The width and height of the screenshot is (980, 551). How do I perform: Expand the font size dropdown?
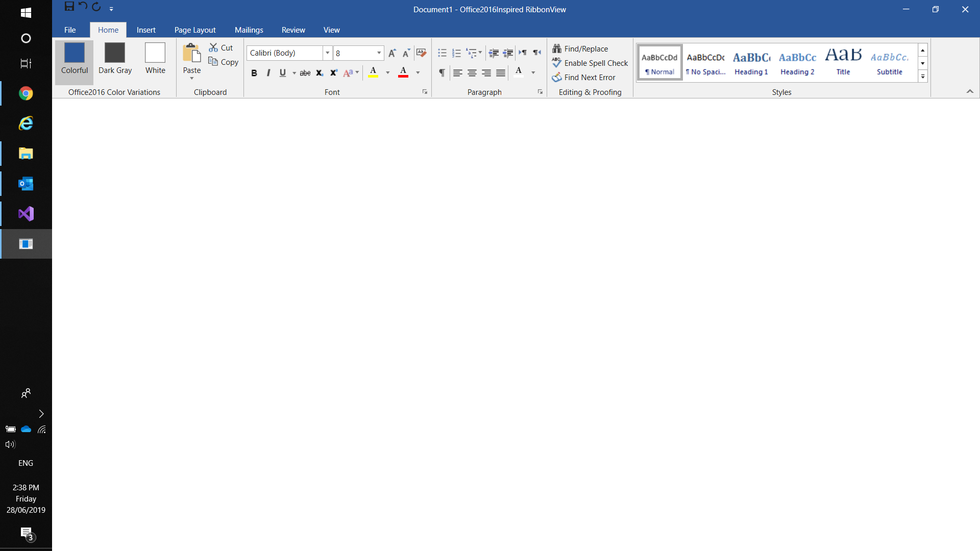(379, 53)
